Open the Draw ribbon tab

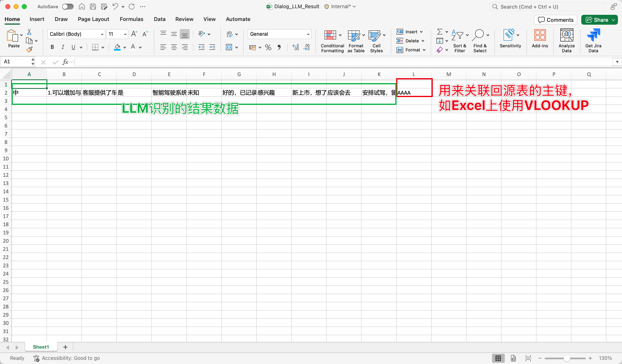click(x=61, y=19)
